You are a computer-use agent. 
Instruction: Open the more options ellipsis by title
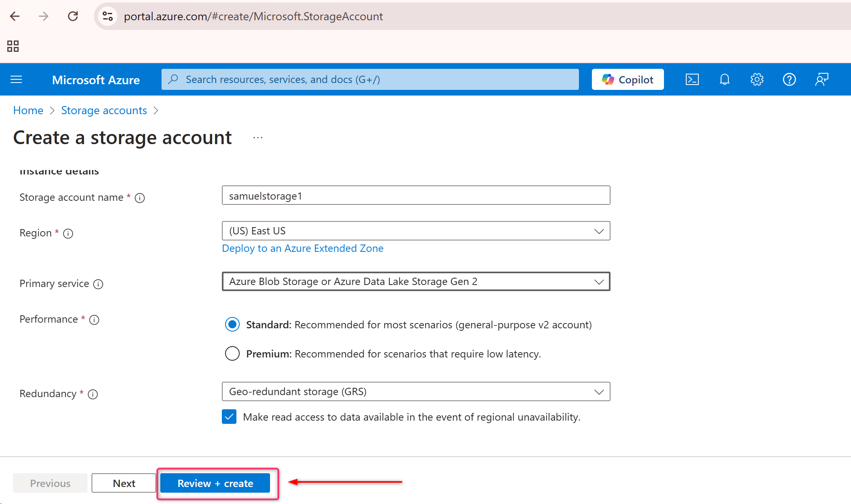(x=258, y=138)
